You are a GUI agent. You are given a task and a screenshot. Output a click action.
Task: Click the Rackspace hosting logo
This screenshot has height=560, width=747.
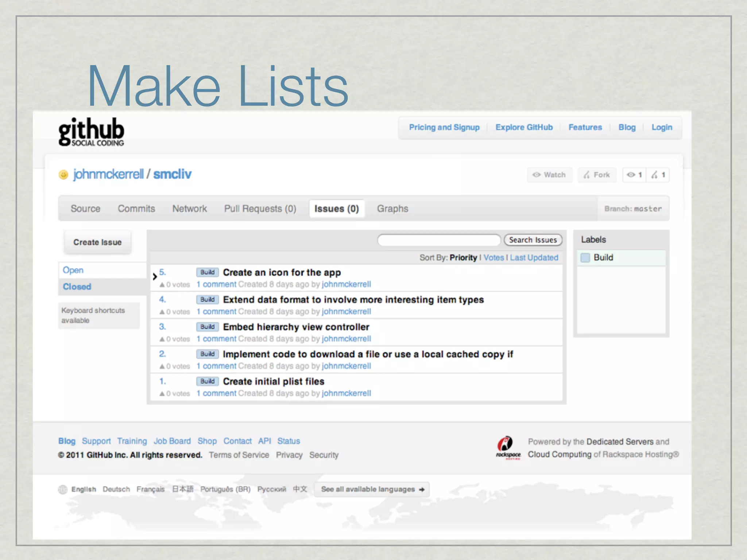click(508, 448)
